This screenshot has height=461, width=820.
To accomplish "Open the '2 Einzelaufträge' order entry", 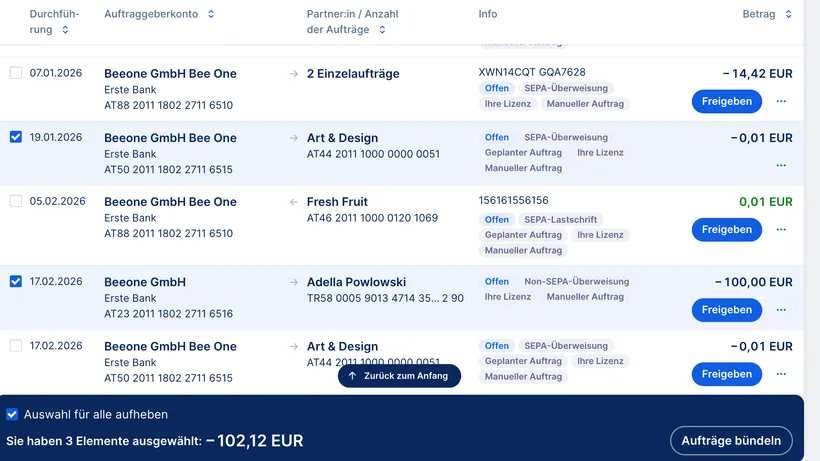I will [x=353, y=73].
